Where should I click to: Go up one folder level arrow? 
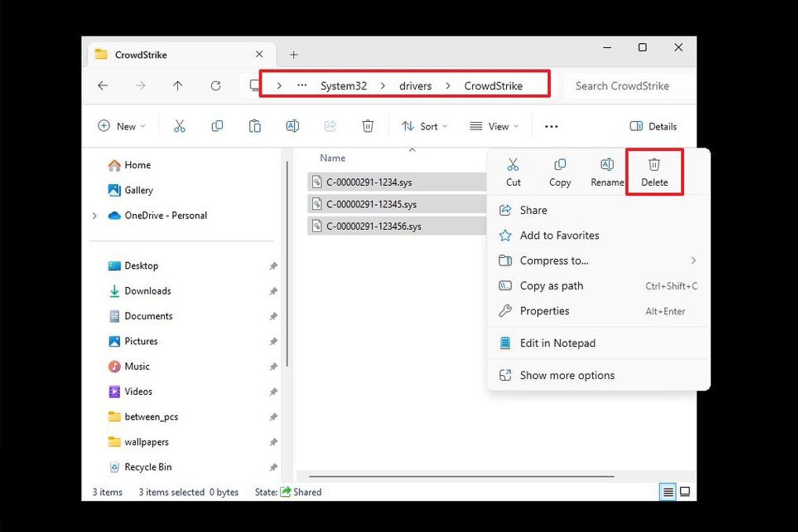click(x=178, y=86)
